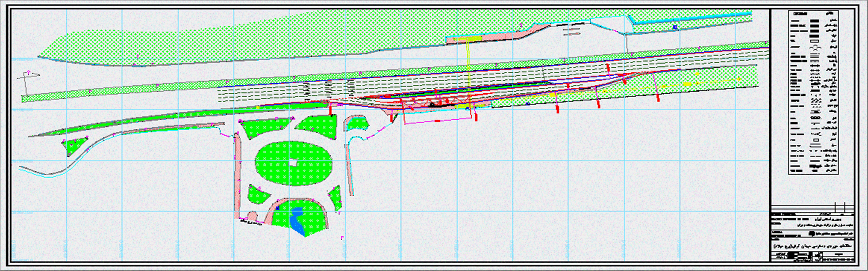The height and width of the screenshot is (271, 868).
Task: Click the small pink circle near bottom-left walkway
Action: tap(252, 215)
